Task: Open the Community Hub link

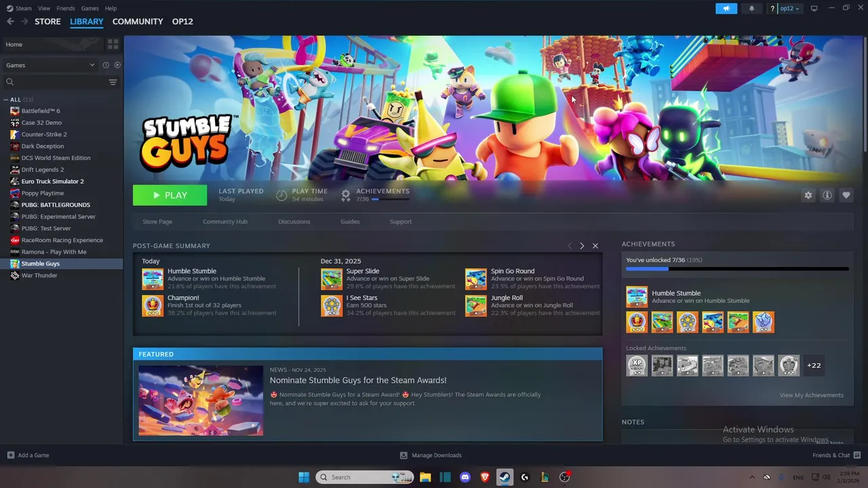Action: (x=225, y=222)
